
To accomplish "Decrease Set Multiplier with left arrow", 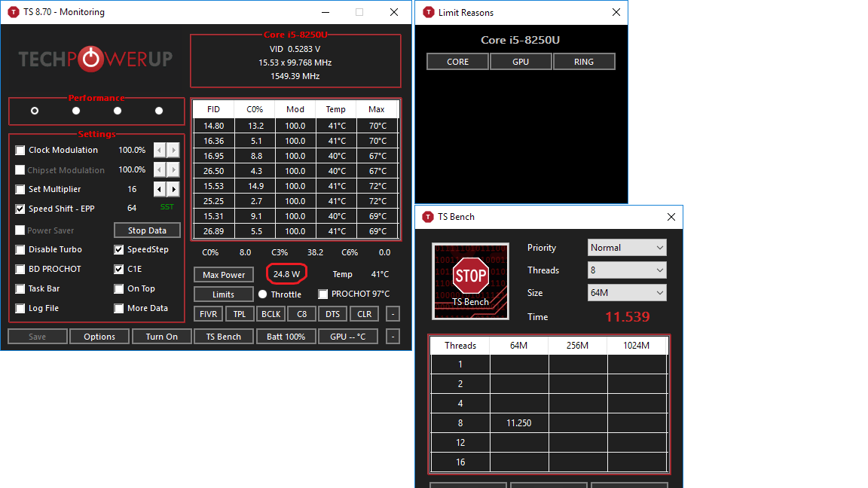I will coord(160,189).
